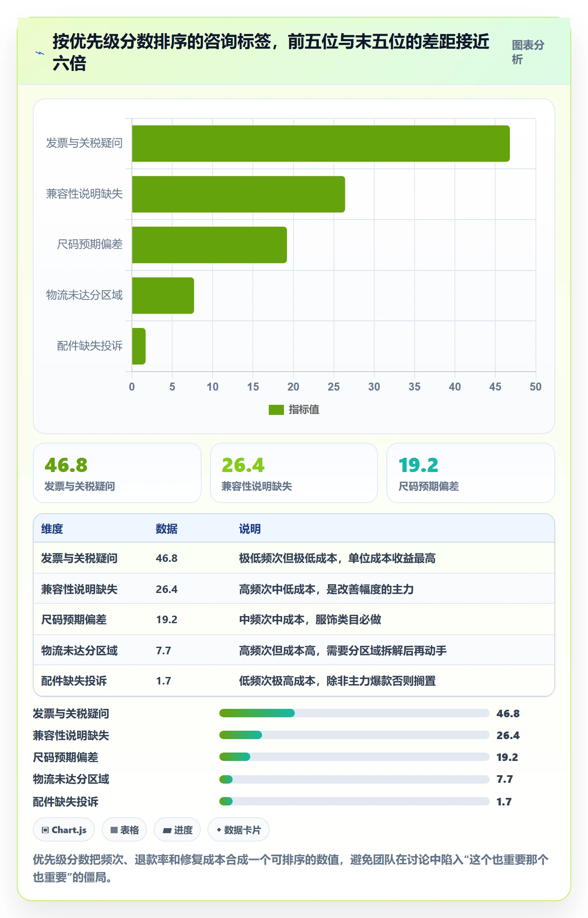
Task: Select the table cell with value 26.4
Action: 167,589
